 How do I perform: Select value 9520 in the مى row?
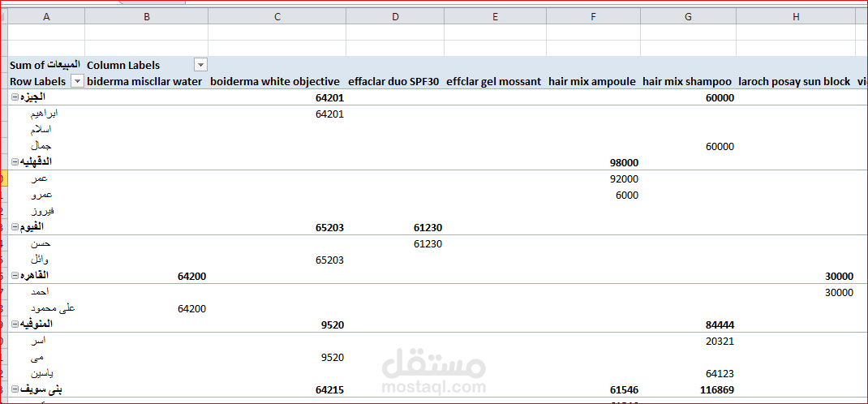tap(333, 358)
